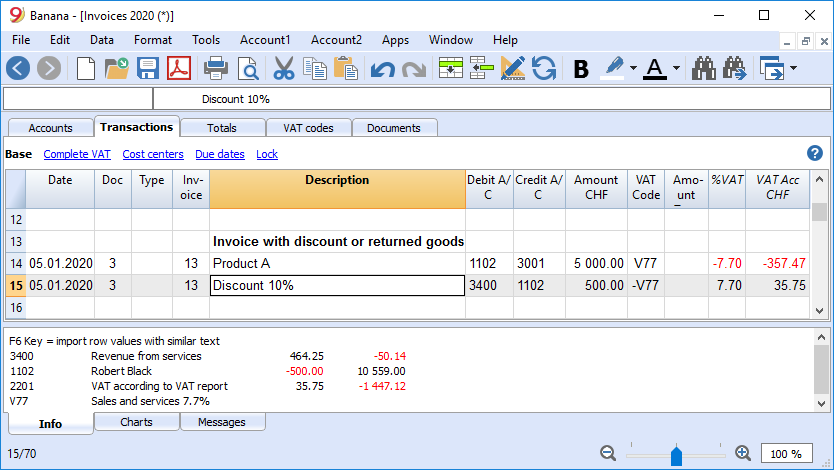The height and width of the screenshot is (471, 834).
Task: Select the Product A description cell
Action: [337, 264]
